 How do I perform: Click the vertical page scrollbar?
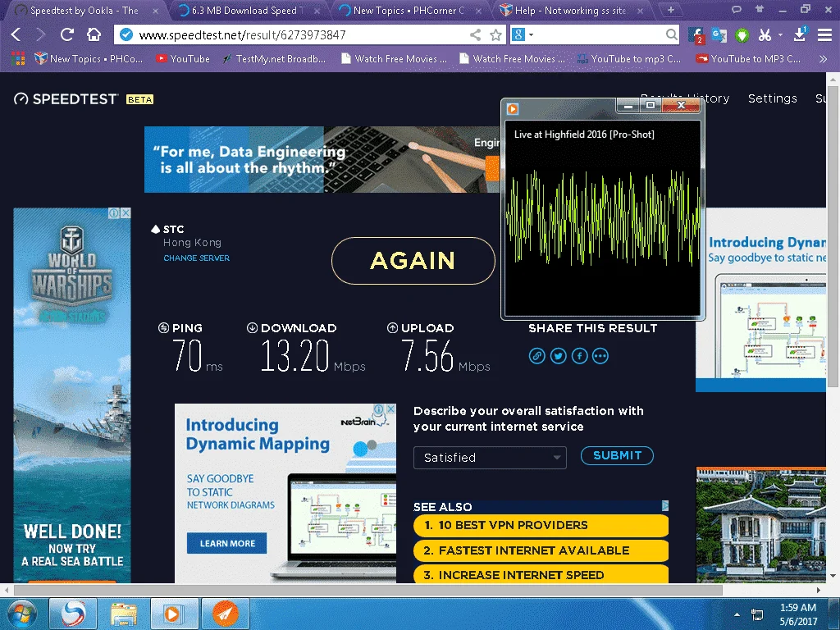(x=833, y=235)
